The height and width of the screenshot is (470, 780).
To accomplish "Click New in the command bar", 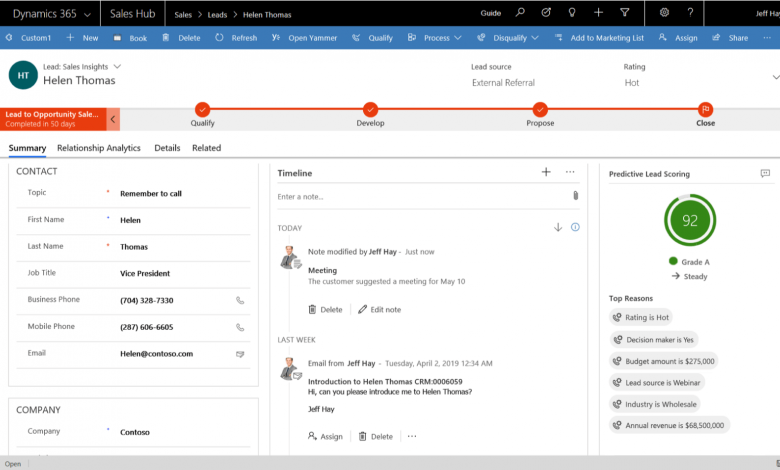I will click(83, 38).
